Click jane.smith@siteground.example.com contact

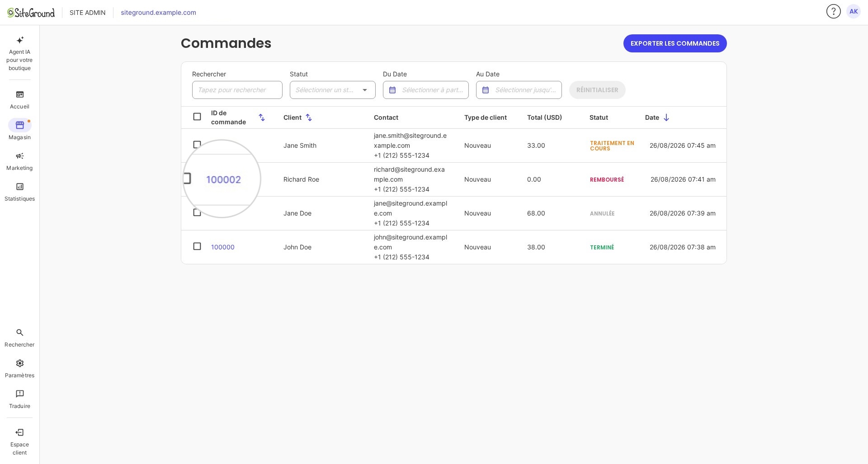(x=410, y=141)
